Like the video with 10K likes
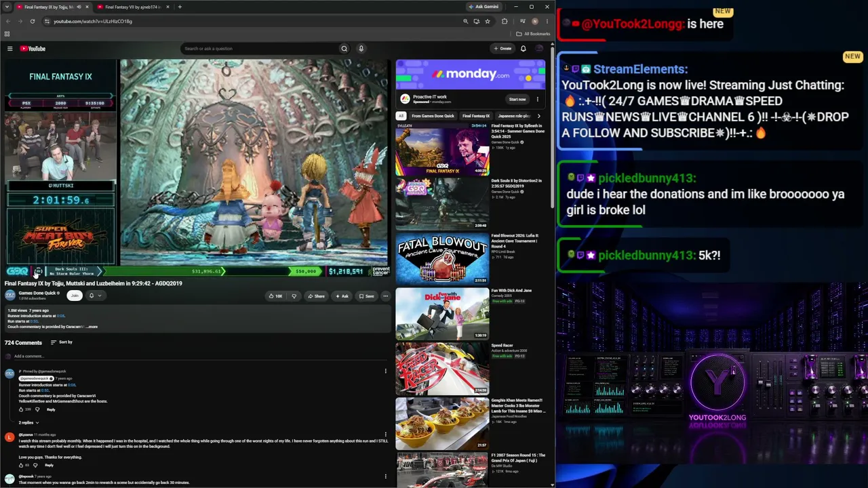868x488 pixels. coord(275,296)
